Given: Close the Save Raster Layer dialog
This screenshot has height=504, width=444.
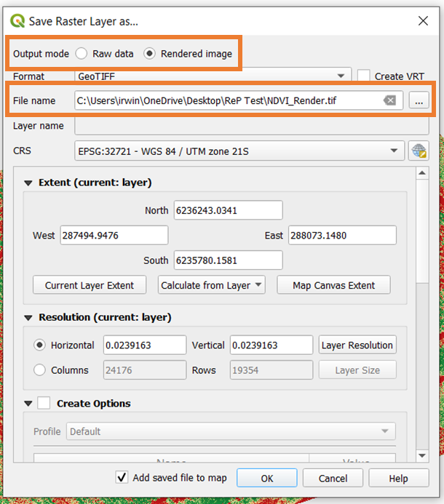Looking at the screenshot, I should point(423,21).
